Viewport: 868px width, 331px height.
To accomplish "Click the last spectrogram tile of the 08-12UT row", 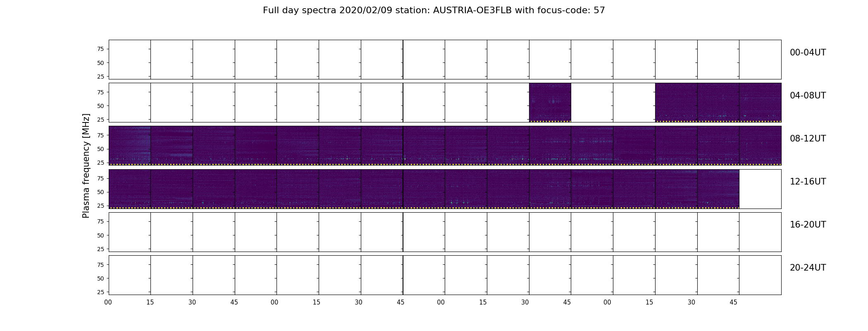I will (x=760, y=146).
